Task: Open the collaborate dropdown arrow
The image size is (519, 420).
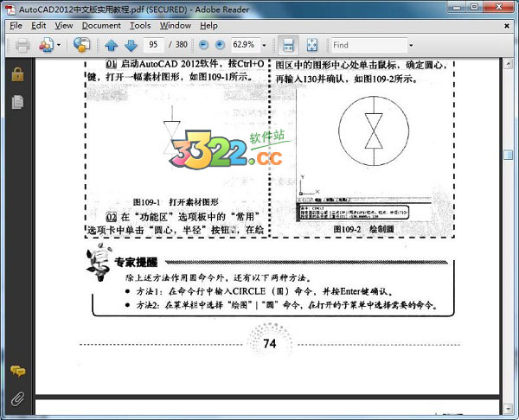Action: [59, 45]
